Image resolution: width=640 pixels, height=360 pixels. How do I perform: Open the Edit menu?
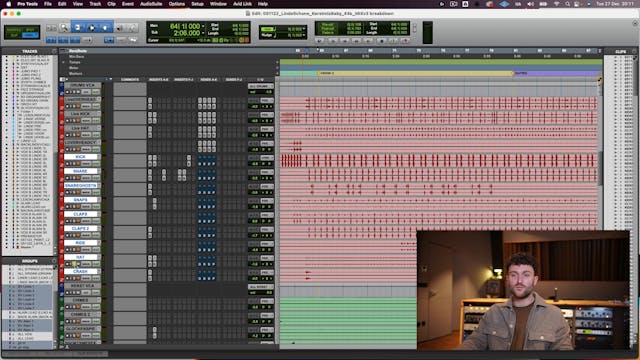62,4
